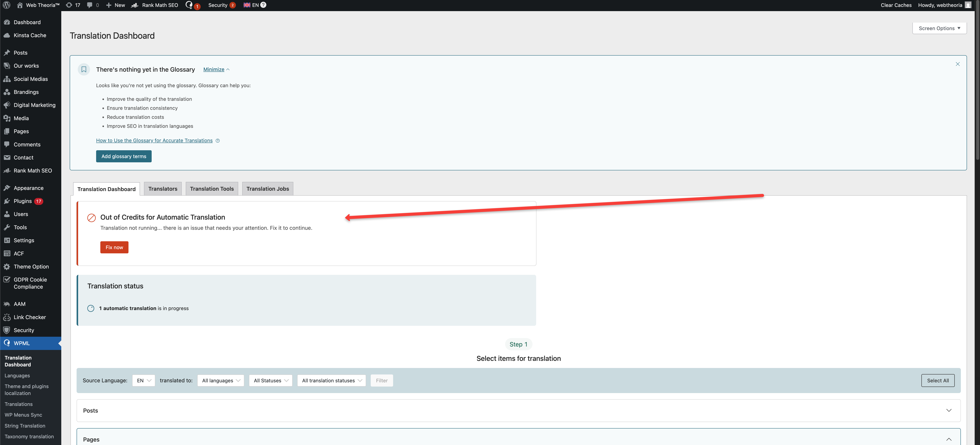The height and width of the screenshot is (445, 980).
Task: Open All translation statuses dropdown
Action: point(331,380)
